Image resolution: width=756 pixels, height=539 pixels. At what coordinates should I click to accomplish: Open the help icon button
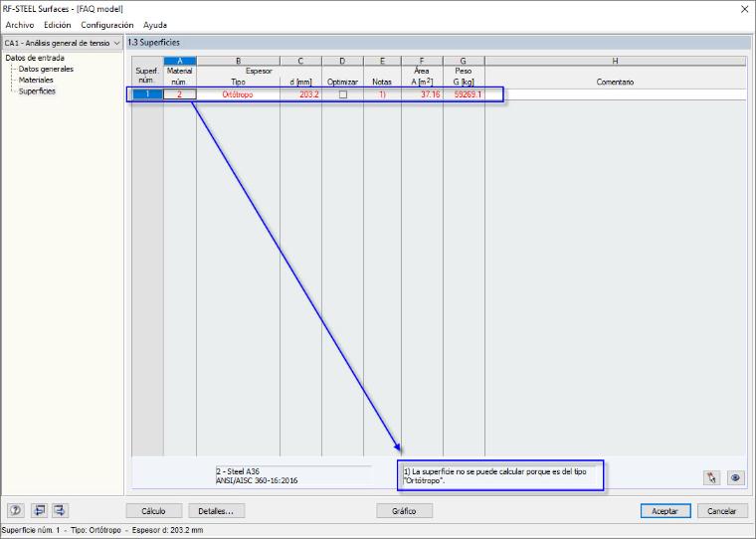(x=16, y=510)
